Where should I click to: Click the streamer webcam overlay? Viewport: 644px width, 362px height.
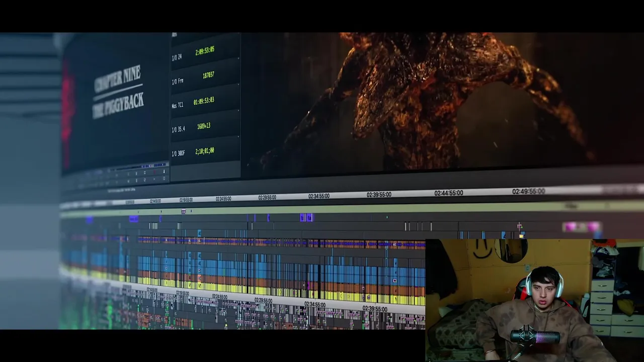(x=534, y=301)
